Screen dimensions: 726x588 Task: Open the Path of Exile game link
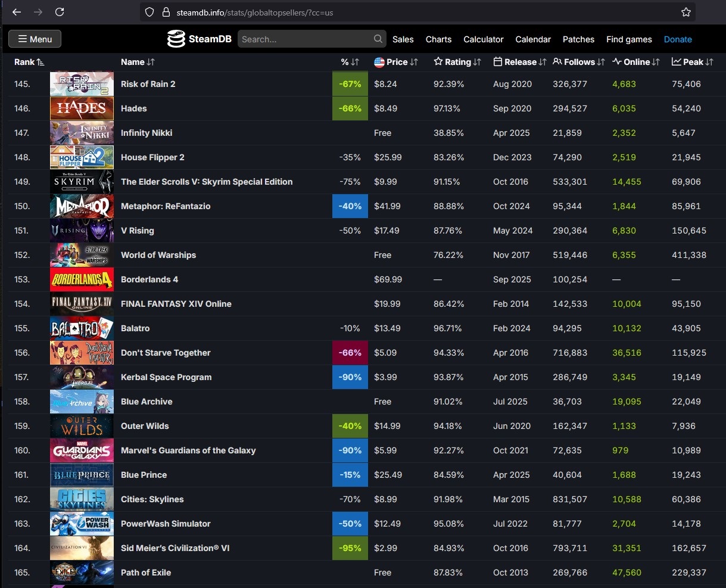[146, 573]
